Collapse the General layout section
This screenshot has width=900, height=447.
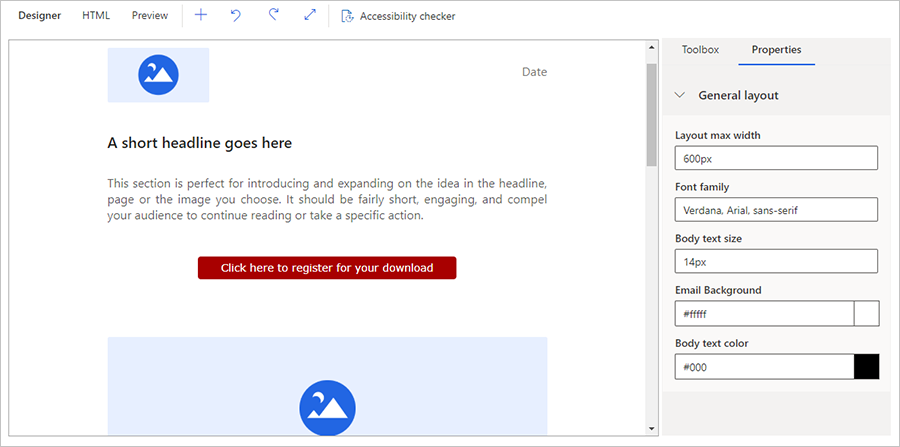tap(680, 95)
